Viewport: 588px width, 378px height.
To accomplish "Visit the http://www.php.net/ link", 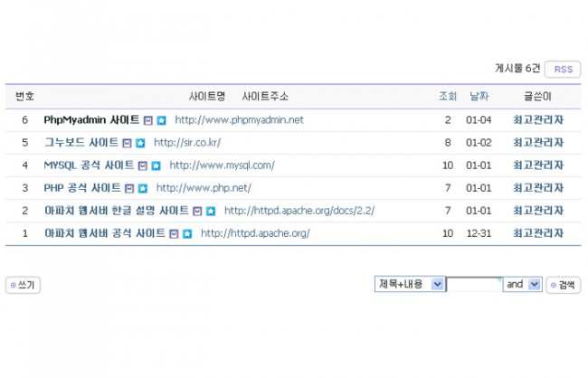I will pyautogui.click(x=204, y=187).
